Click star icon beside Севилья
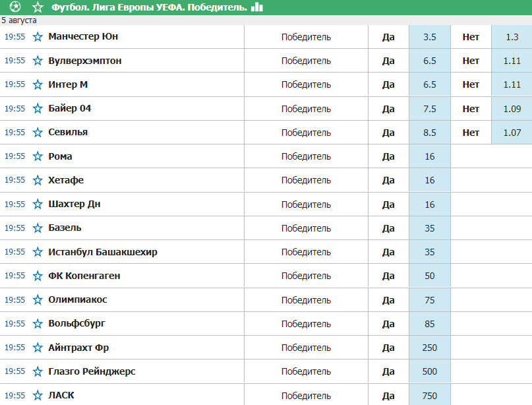Screen dimensions: 532x405 (x=38, y=133)
